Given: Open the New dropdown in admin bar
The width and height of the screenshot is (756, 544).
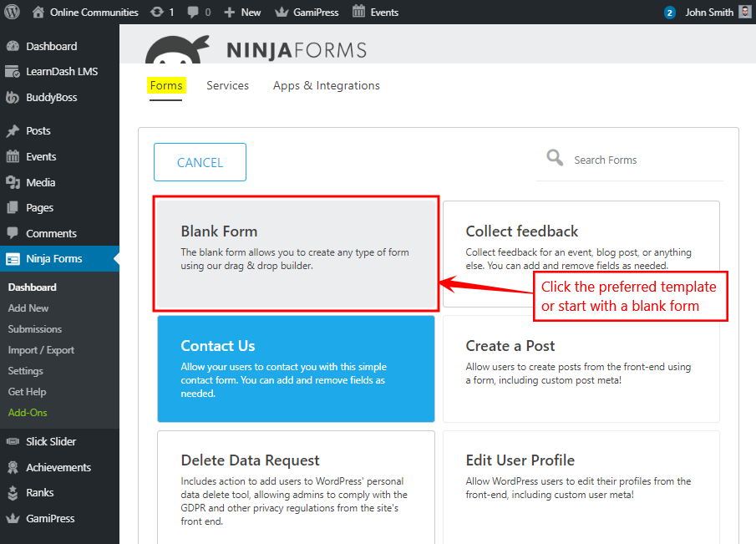Looking at the screenshot, I should 241,12.
